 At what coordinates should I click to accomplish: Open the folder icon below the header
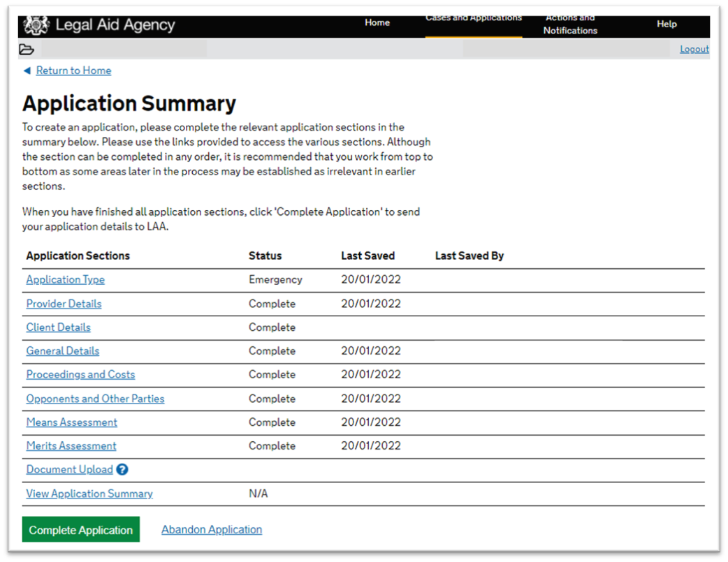tap(27, 49)
